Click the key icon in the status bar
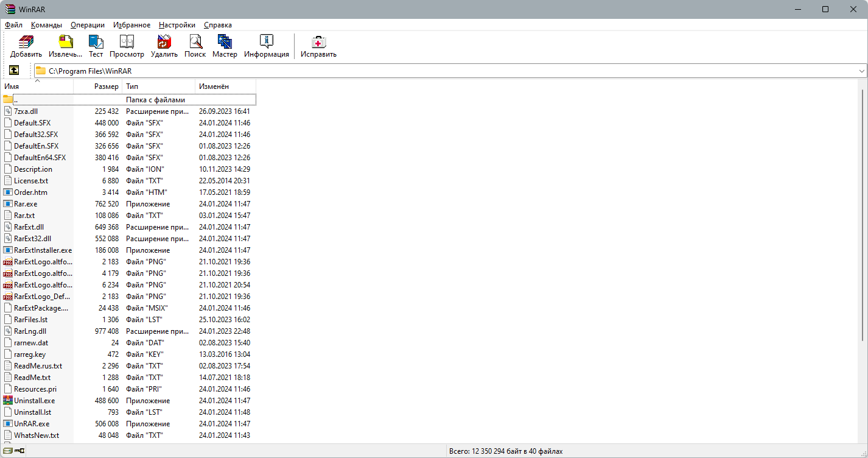Viewport: 868px width, 458px height. pos(20,451)
